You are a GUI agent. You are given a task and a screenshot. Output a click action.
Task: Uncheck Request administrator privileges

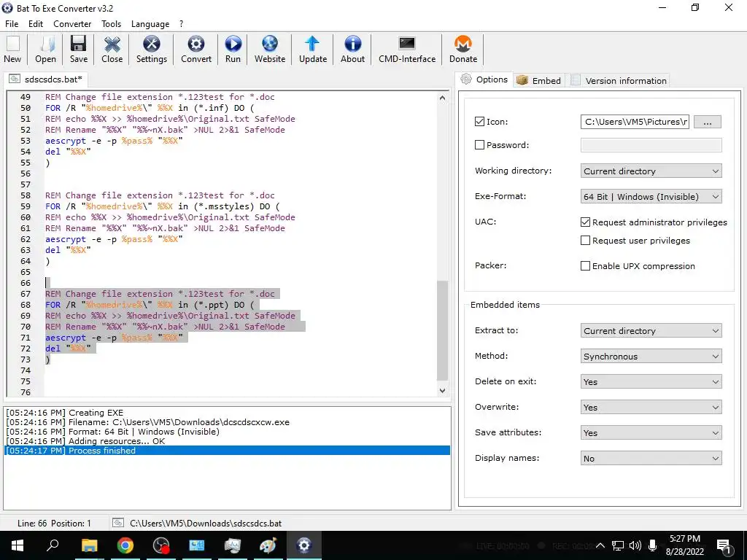tap(586, 222)
